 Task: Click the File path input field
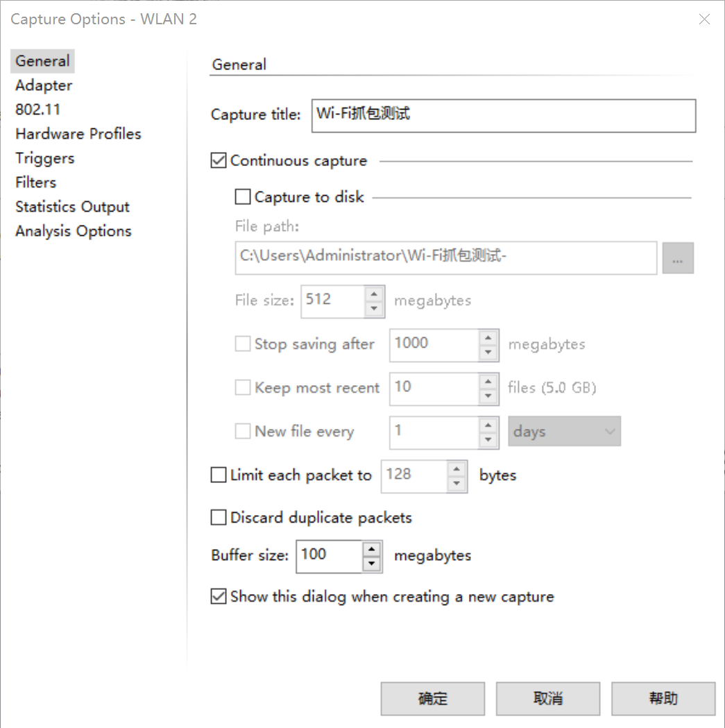[x=445, y=257]
